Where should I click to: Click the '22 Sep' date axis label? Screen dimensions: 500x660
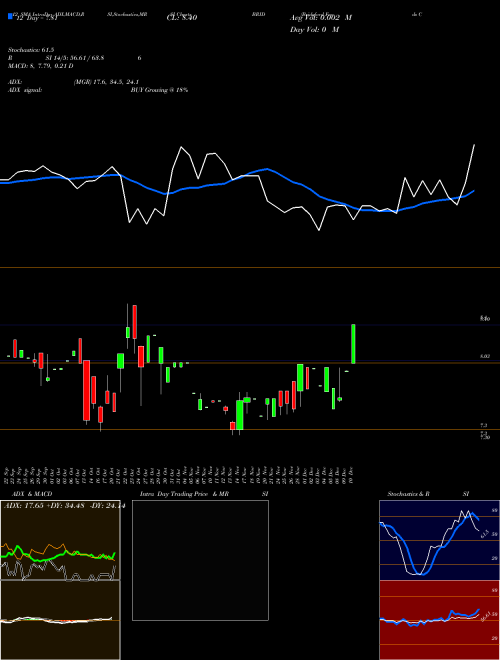7,475
